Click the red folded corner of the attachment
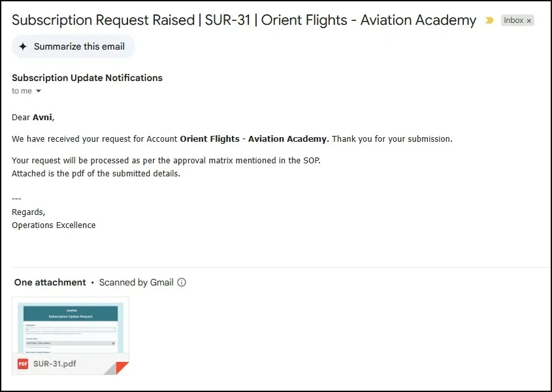Image resolution: width=552 pixels, height=392 pixels. [121, 368]
